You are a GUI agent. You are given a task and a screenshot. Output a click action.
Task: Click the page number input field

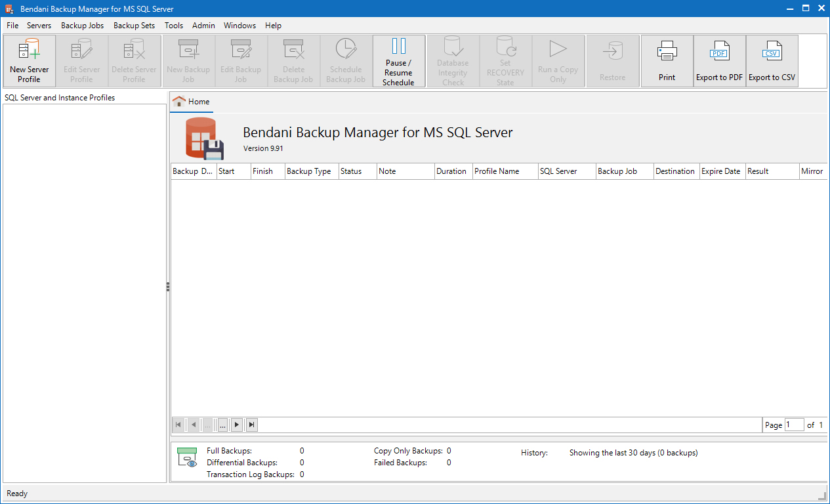(x=794, y=425)
